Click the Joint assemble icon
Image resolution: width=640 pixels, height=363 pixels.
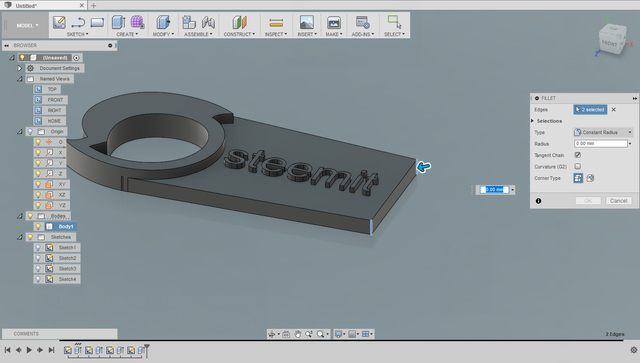(x=208, y=22)
